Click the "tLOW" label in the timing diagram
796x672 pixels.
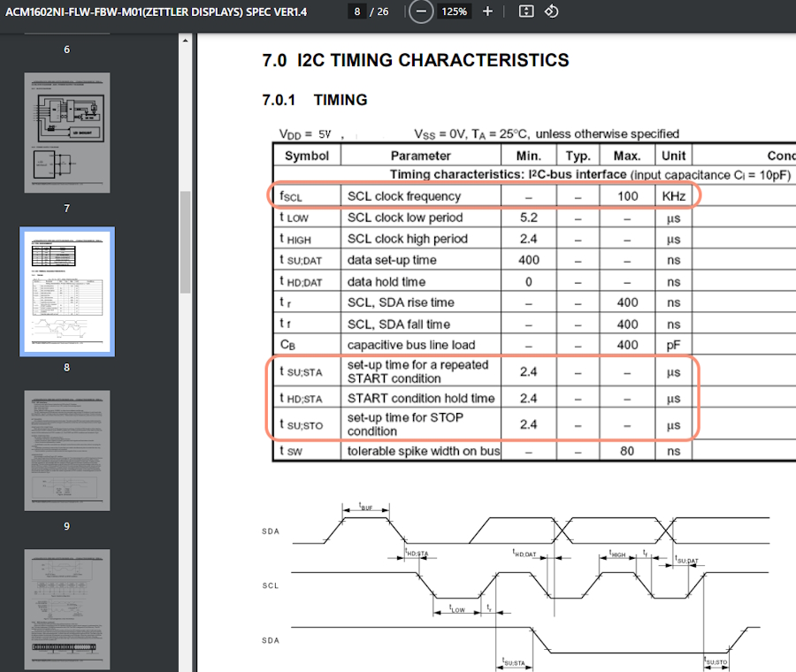(457, 609)
